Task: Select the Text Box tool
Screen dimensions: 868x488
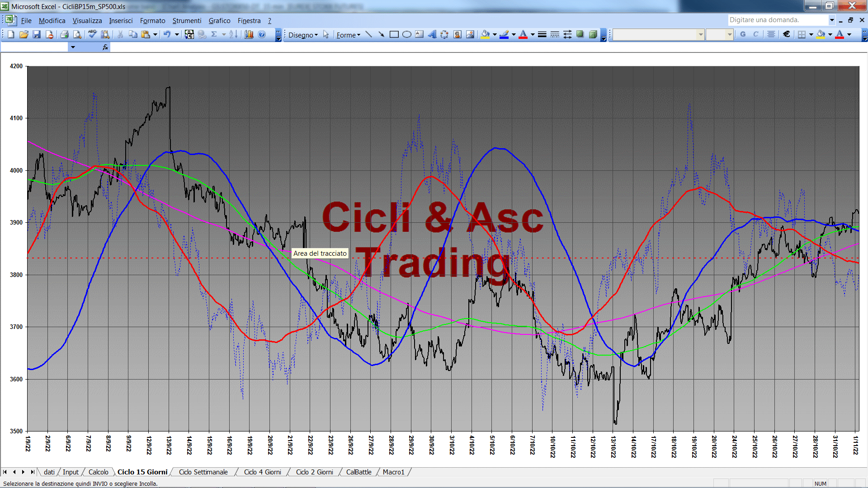Action: (420, 35)
